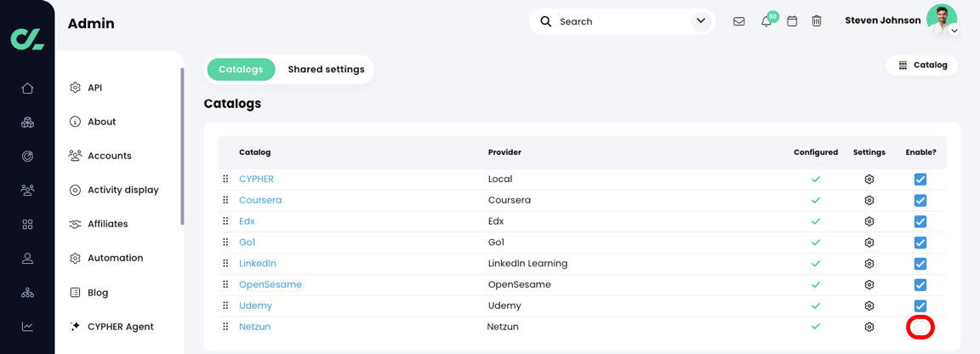
Task: Click into the Search input field
Action: [621, 21]
